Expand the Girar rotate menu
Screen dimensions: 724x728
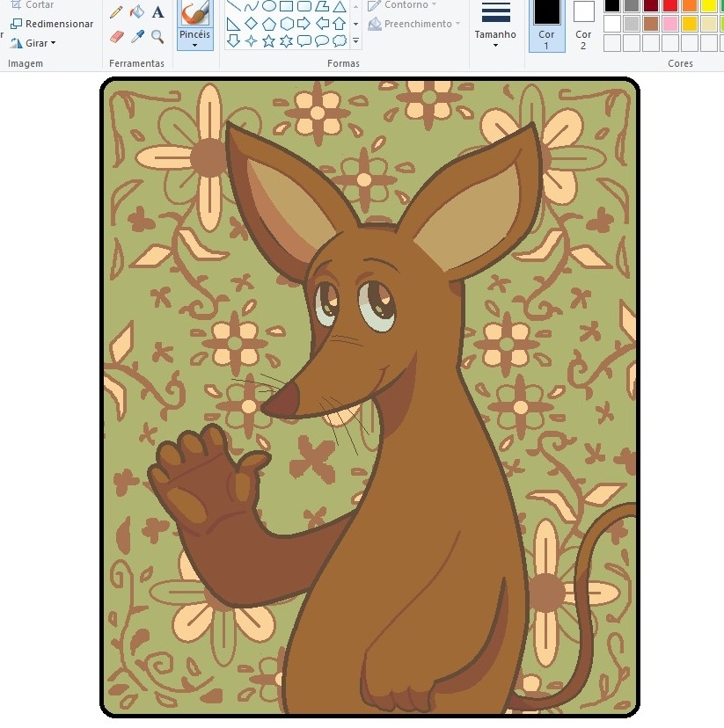point(35,43)
